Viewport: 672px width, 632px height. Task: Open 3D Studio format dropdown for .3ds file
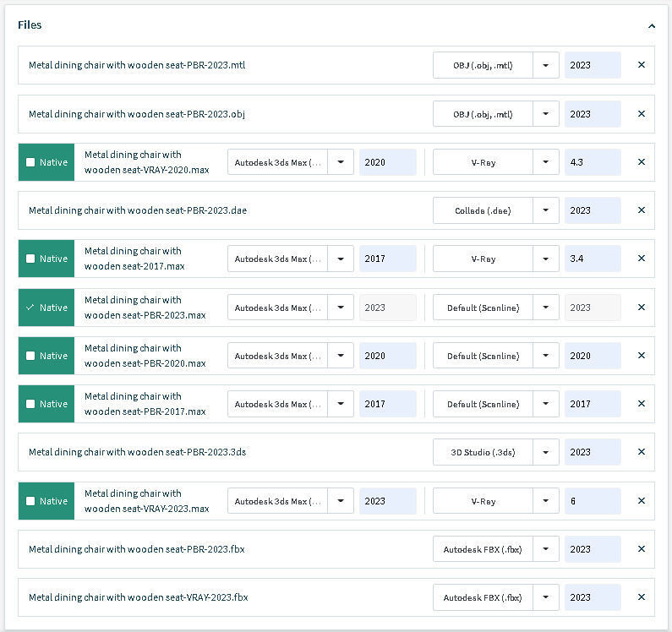(545, 452)
